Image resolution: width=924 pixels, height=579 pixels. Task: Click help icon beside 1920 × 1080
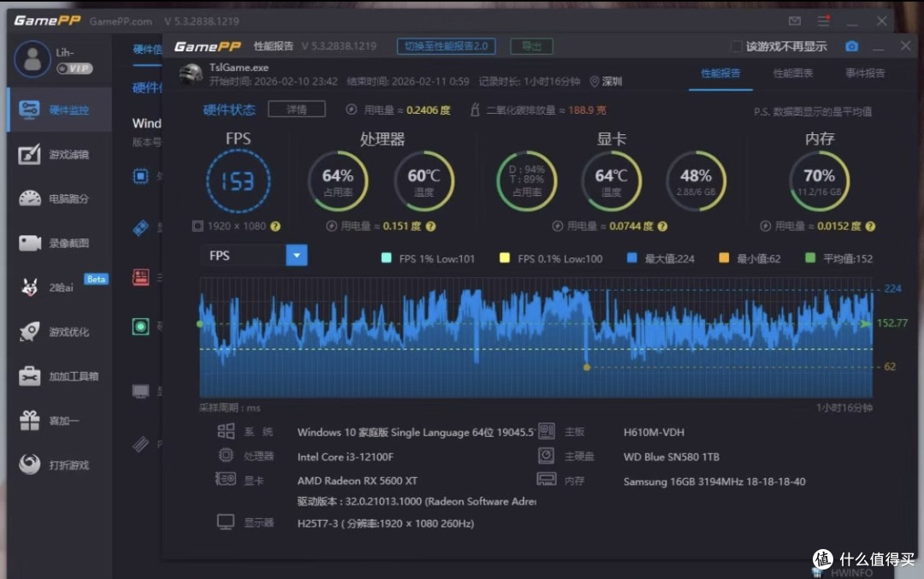[275, 226]
